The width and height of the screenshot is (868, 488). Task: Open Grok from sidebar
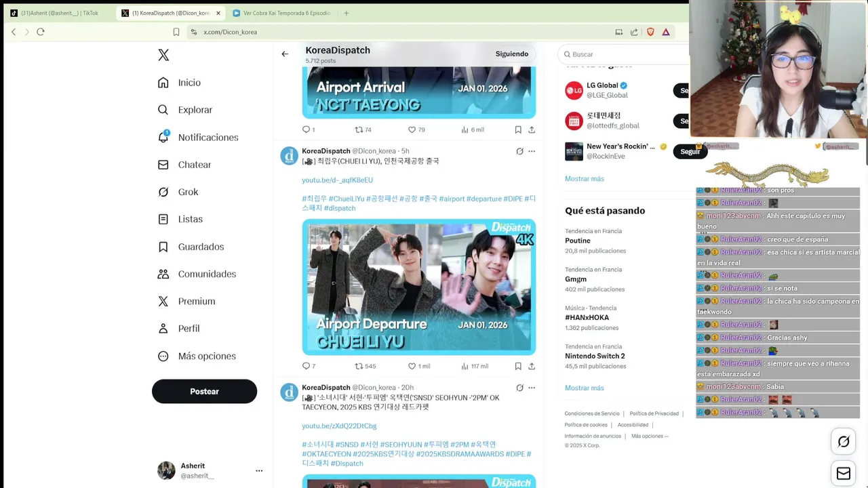point(178,192)
